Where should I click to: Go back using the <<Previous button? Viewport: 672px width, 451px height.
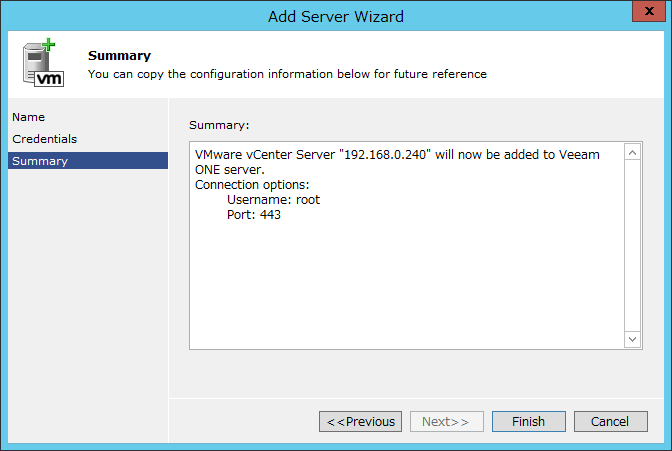(360, 421)
